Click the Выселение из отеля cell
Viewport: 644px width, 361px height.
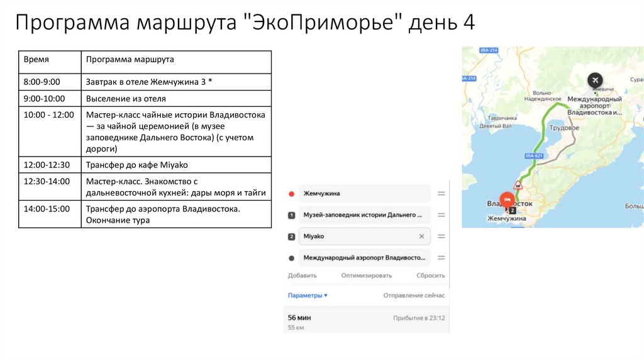[x=176, y=99]
